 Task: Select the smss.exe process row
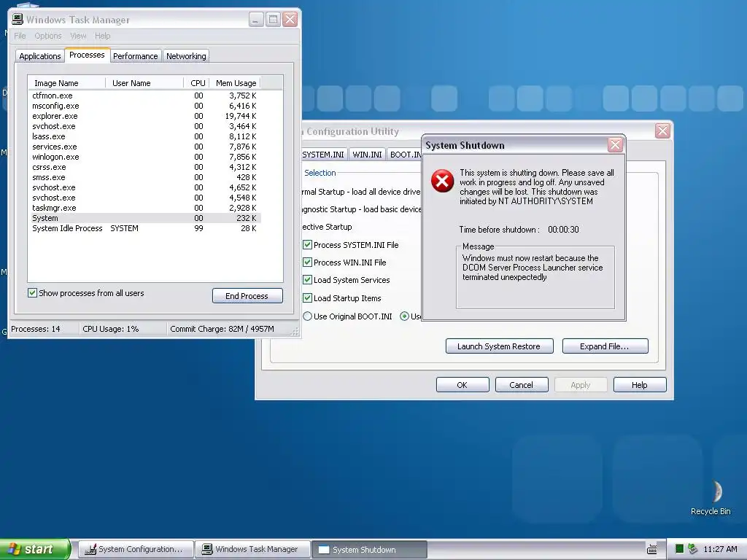click(144, 177)
